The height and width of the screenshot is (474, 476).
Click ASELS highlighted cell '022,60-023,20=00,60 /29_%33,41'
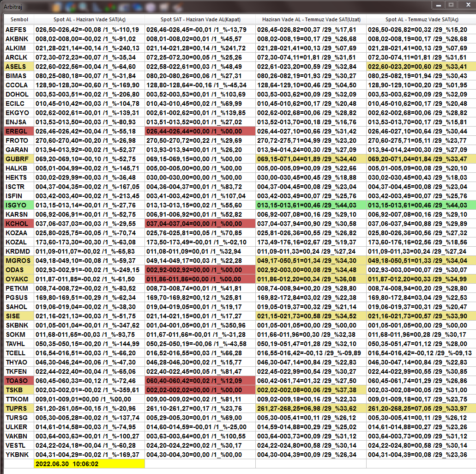(x=422, y=67)
